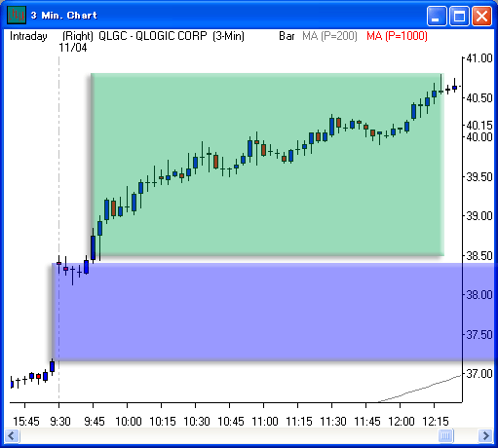
Task: Click the Bar chart type label
Action: click(287, 36)
